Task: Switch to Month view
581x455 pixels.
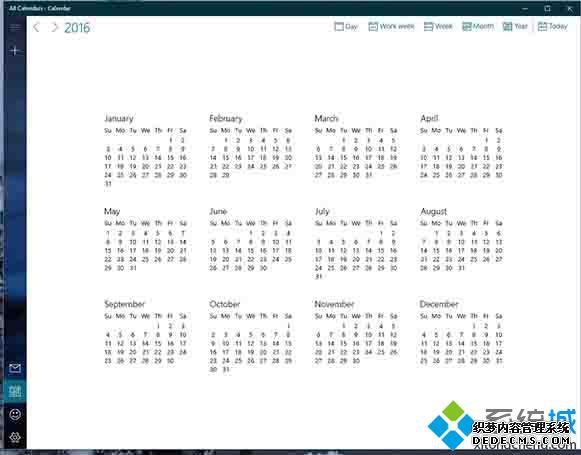Action: (x=478, y=27)
